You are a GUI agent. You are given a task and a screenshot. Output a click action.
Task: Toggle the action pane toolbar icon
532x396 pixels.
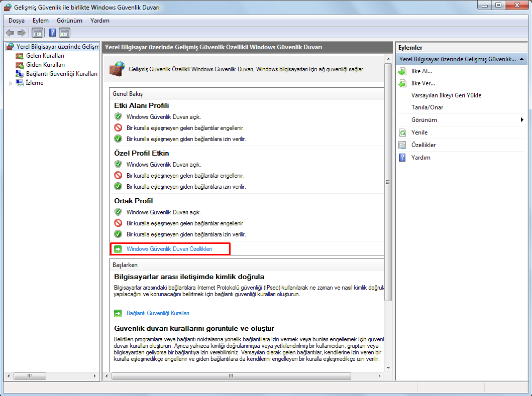pyautogui.click(x=64, y=33)
